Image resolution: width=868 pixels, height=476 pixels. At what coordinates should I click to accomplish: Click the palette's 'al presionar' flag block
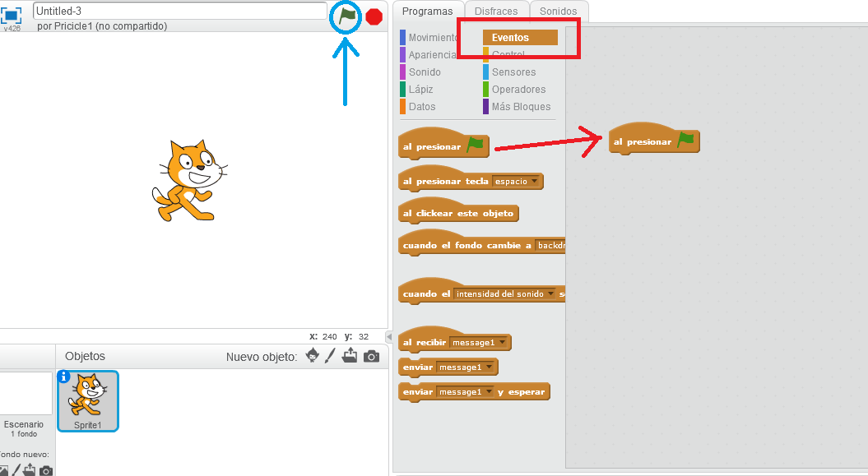[443, 145]
